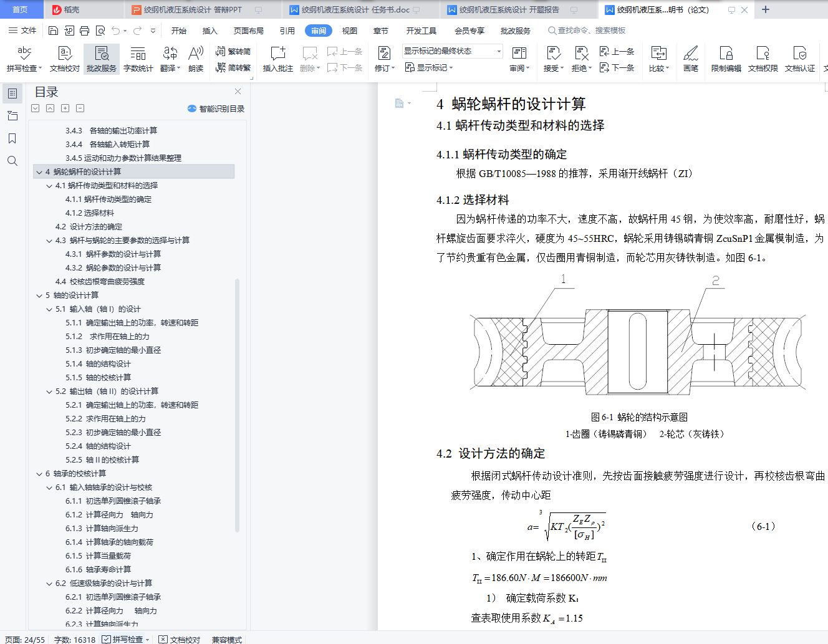This screenshot has height=644, width=828.
Task: Click the 拒绝 reject changes icon
Action: point(581,53)
